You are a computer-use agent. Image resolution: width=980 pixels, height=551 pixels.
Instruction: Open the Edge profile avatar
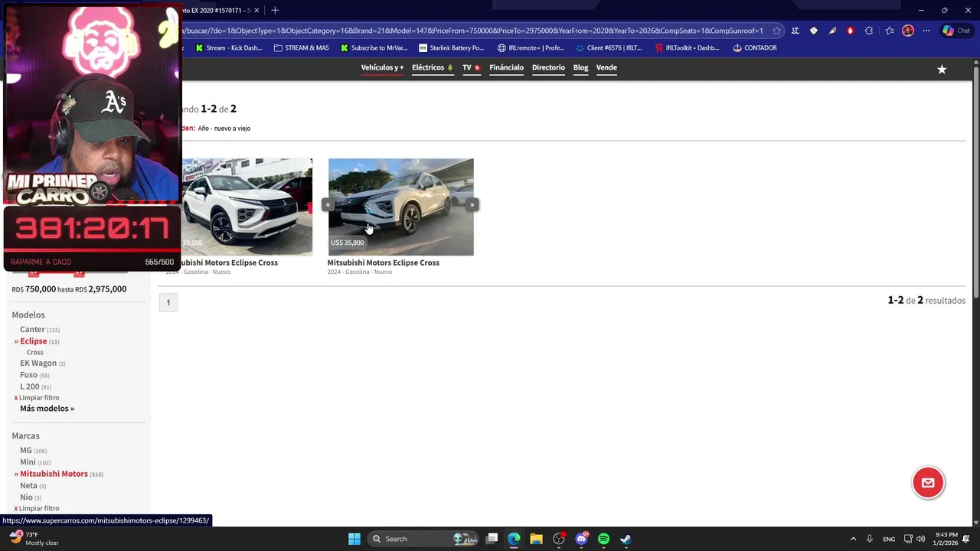[908, 31]
